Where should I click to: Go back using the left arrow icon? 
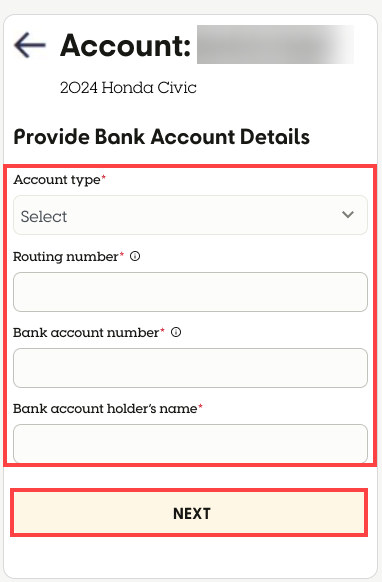30,45
